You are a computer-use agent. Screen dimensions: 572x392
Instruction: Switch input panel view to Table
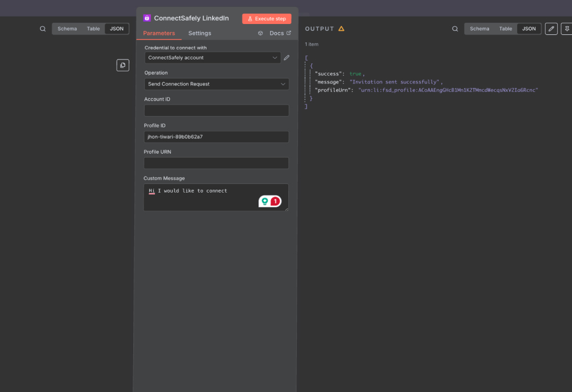pyautogui.click(x=93, y=28)
